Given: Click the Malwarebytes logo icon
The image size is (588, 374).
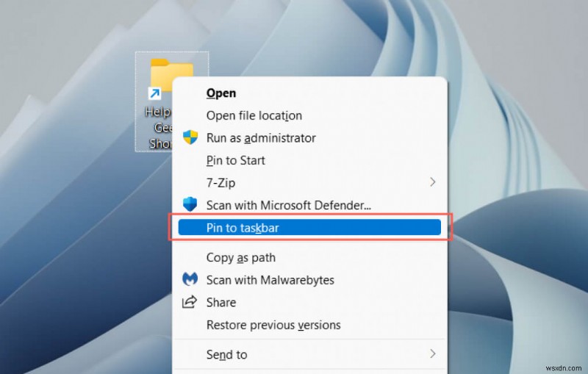Looking at the screenshot, I should tap(190, 279).
